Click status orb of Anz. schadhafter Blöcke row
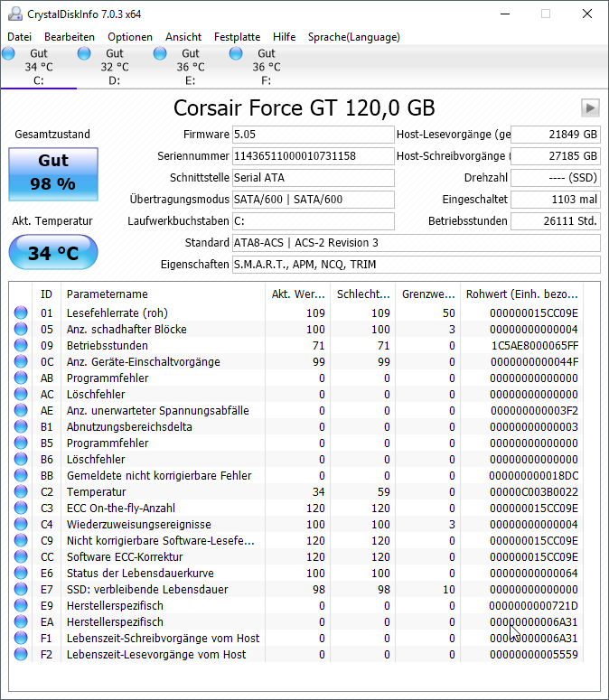 coord(21,329)
